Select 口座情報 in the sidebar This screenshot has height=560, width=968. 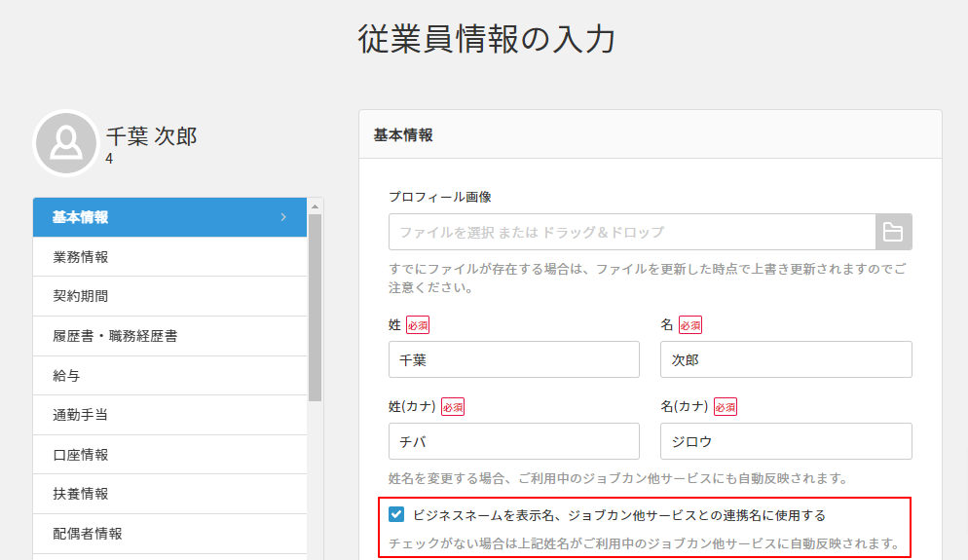pyautogui.click(x=81, y=455)
